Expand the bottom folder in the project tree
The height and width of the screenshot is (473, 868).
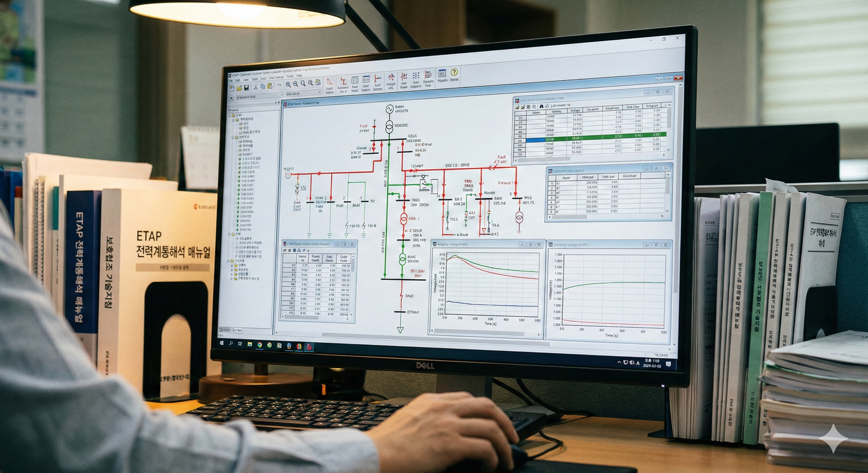pyautogui.click(x=232, y=278)
